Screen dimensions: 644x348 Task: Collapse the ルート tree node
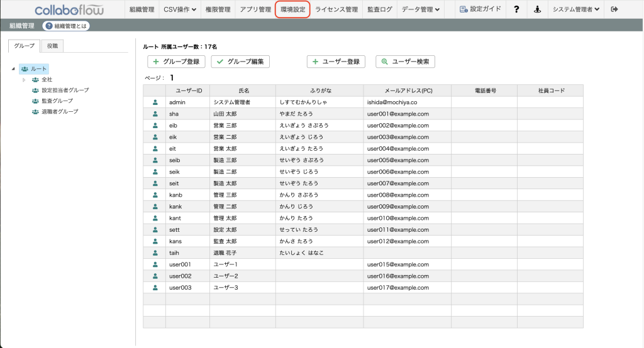[x=14, y=69]
